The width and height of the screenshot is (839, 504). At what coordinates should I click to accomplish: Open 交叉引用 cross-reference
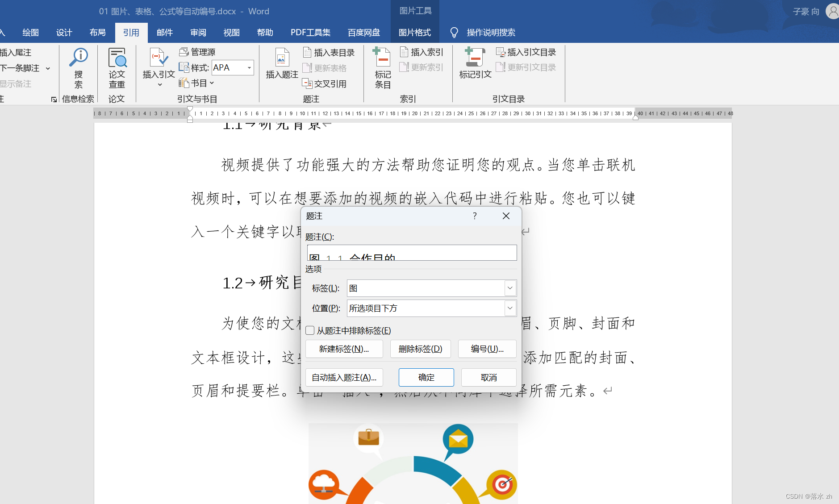pos(325,83)
